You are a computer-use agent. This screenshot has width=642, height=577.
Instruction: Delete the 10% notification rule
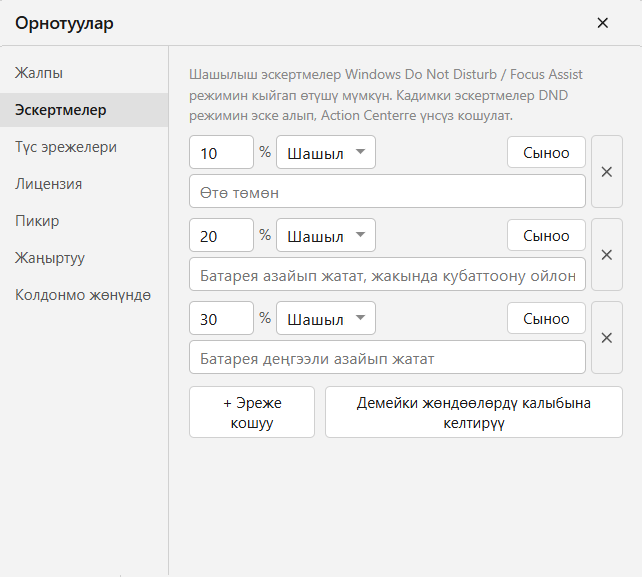607,172
